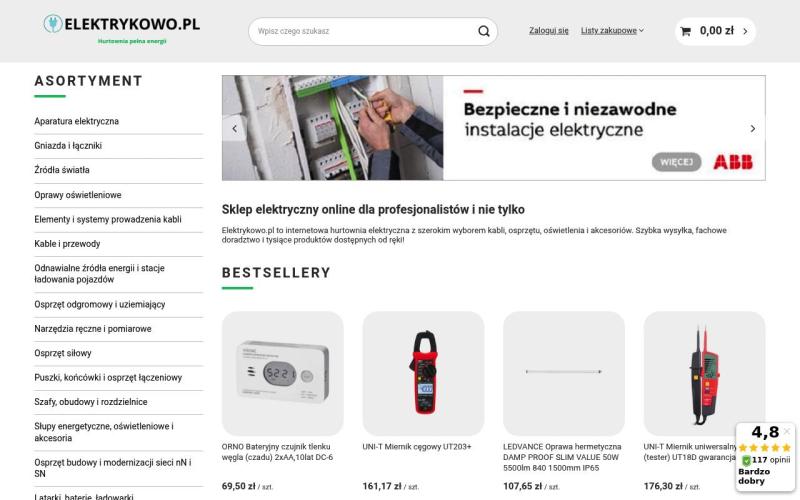Image resolution: width=800 pixels, height=500 pixels.
Task: Open UNI-T UT18D tester thumbnail
Action: (x=705, y=373)
